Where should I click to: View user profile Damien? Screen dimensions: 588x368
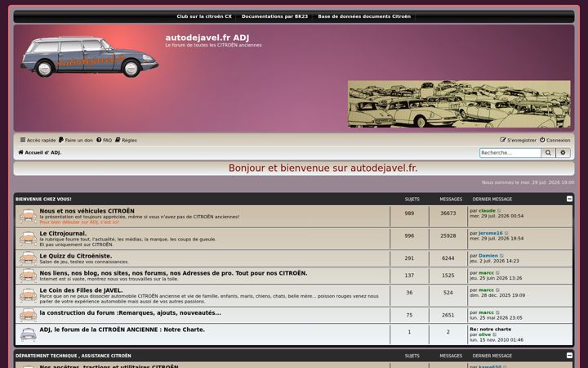click(488, 256)
